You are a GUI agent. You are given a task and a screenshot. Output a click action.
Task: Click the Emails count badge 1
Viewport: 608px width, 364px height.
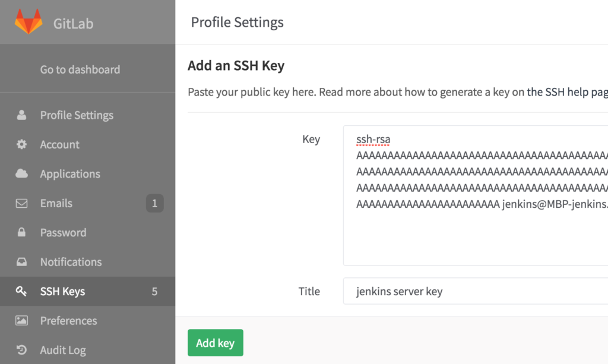pyautogui.click(x=155, y=203)
